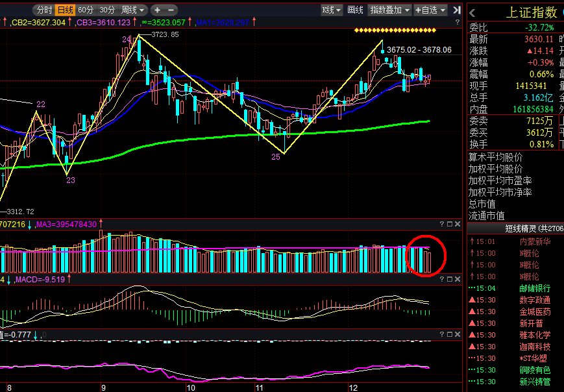Zoom in chart with plus button

click(157, 10)
